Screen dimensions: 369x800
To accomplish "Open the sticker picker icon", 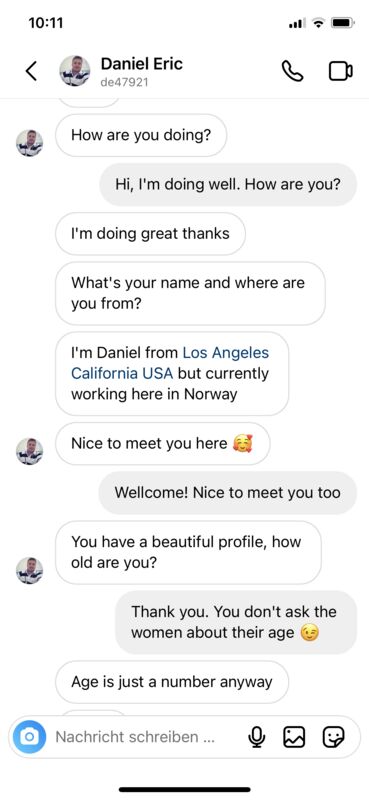I will (334, 737).
